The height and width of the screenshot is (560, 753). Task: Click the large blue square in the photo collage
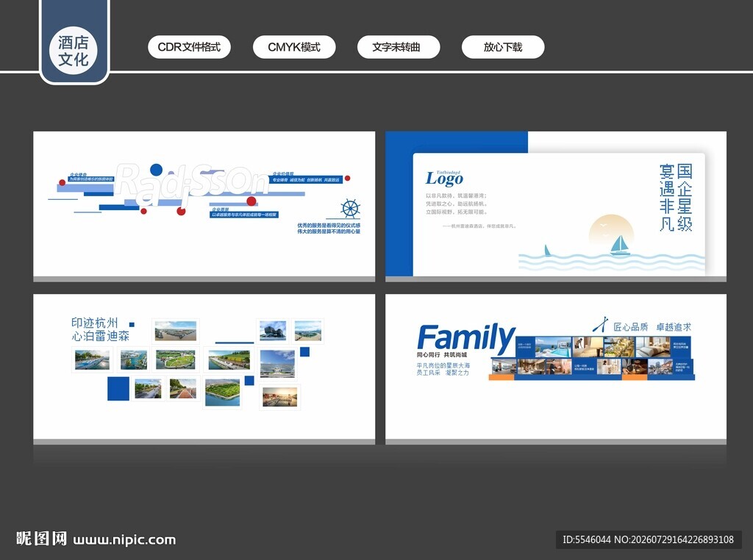118,389
